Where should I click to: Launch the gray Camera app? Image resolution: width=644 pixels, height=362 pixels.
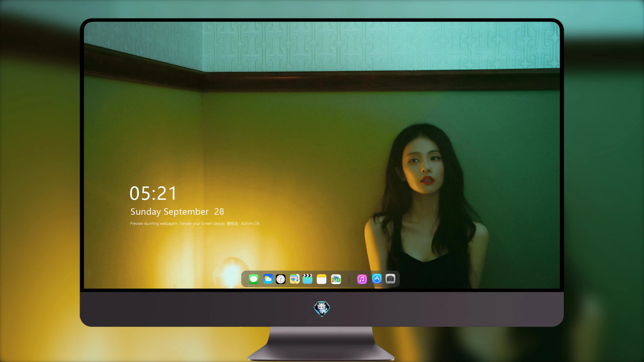pos(390,279)
